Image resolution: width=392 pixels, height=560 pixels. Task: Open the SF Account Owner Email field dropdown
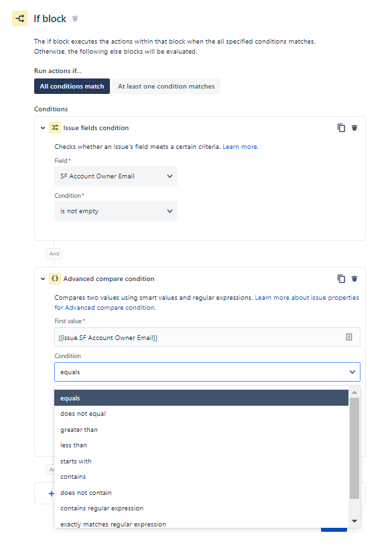pyautogui.click(x=116, y=176)
